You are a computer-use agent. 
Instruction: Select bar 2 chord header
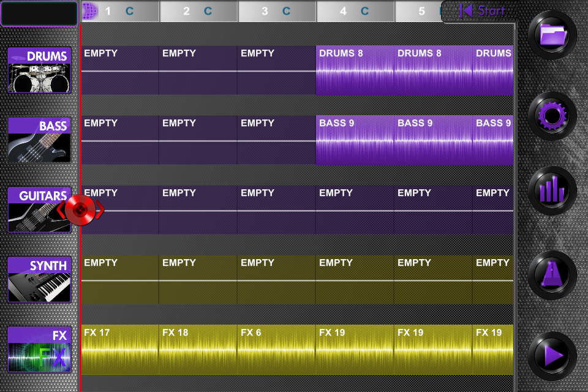tap(198, 11)
